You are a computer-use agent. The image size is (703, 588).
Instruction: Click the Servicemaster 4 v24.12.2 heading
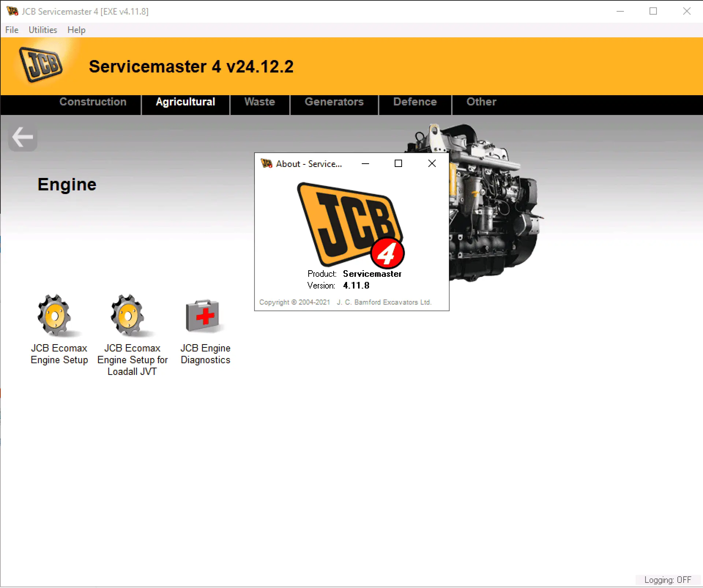(x=191, y=67)
